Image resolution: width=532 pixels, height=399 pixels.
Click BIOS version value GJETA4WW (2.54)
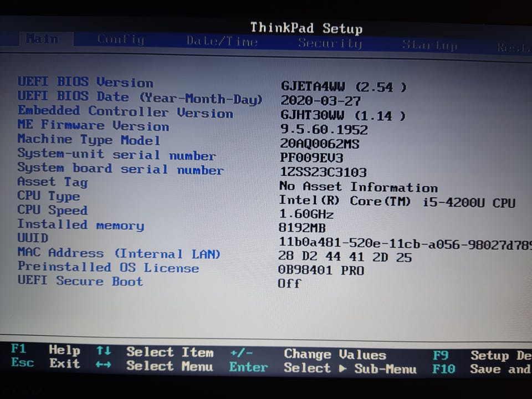(344, 87)
